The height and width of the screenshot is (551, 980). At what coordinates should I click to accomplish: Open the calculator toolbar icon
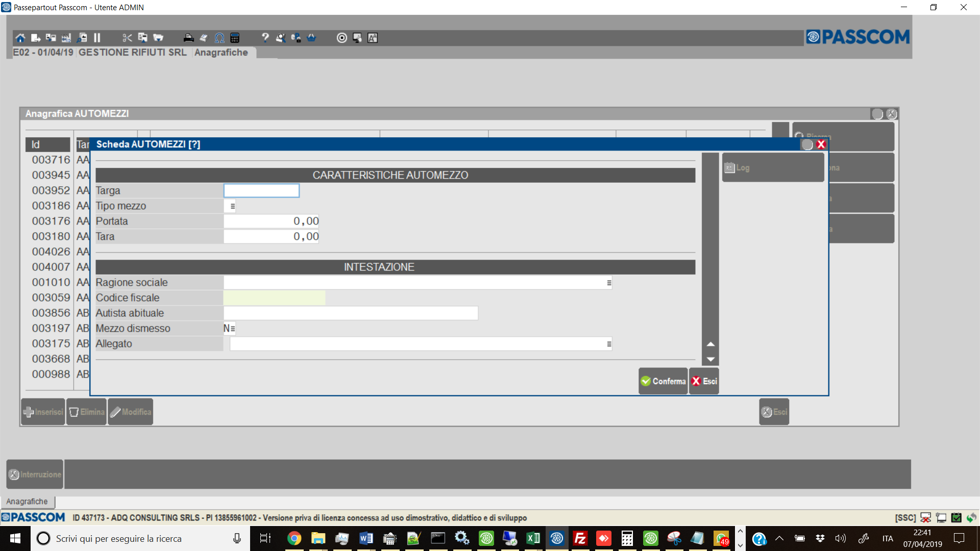[235, 38]
